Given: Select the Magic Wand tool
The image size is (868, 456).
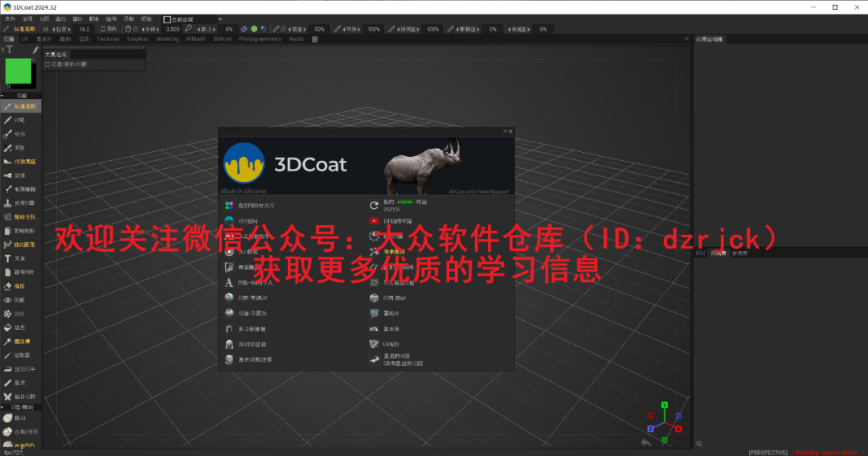Looking at the screenshot, I should pyautogui.click(x=20, y=341).
